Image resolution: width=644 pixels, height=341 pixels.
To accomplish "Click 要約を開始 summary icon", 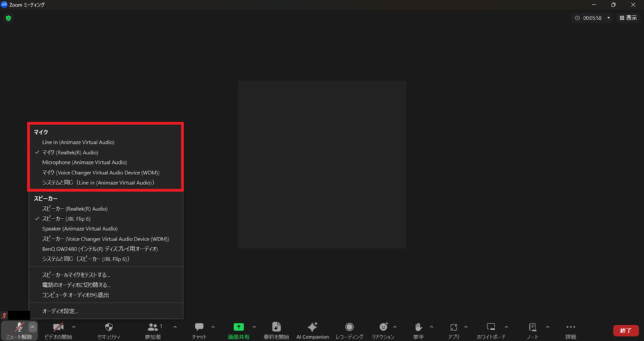I will (x=276, y=327).
